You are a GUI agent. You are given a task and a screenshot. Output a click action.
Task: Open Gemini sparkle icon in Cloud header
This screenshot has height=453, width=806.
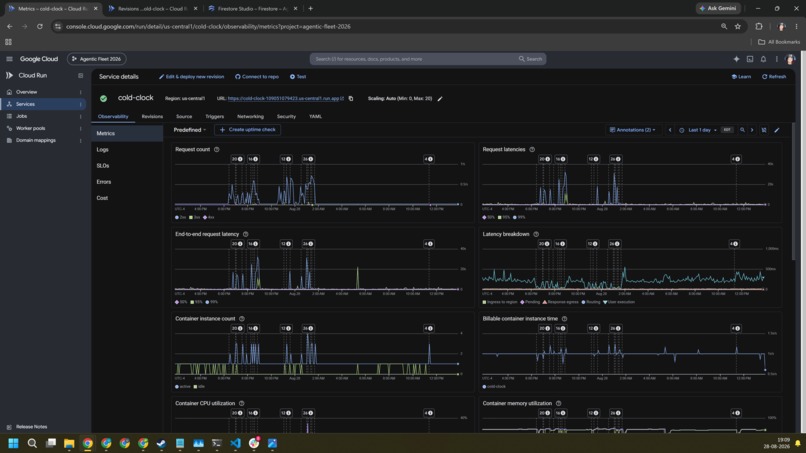736,59
